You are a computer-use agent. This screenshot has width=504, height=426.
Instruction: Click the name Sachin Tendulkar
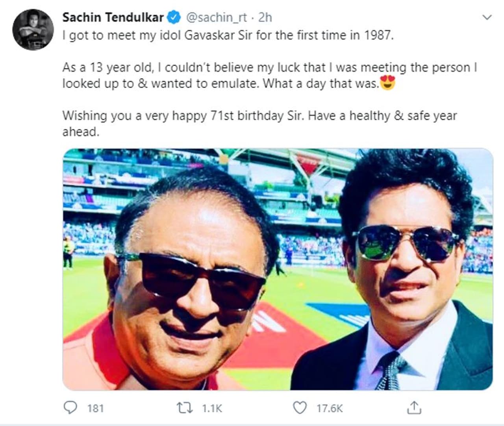click(x=113, y=18)
